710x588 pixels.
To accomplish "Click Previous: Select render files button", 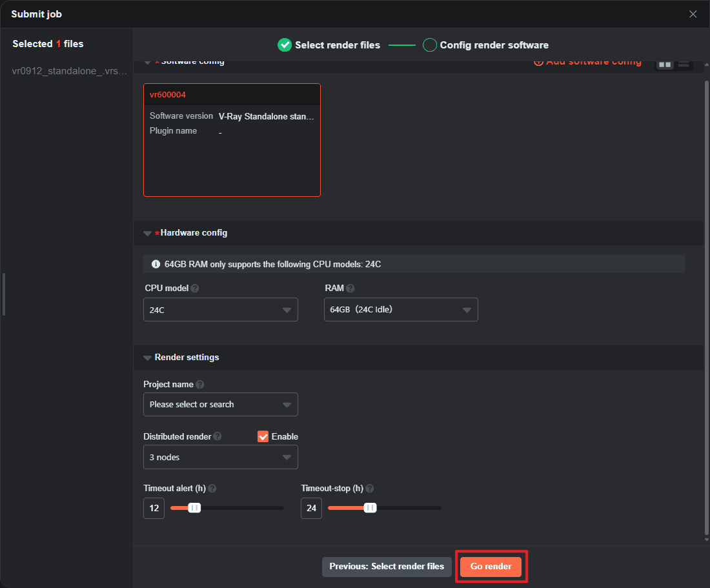I will point(387,567).
